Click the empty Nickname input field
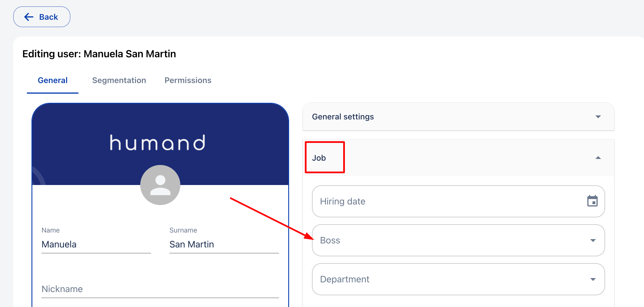The image size is (644, 307). coord(160,289)
